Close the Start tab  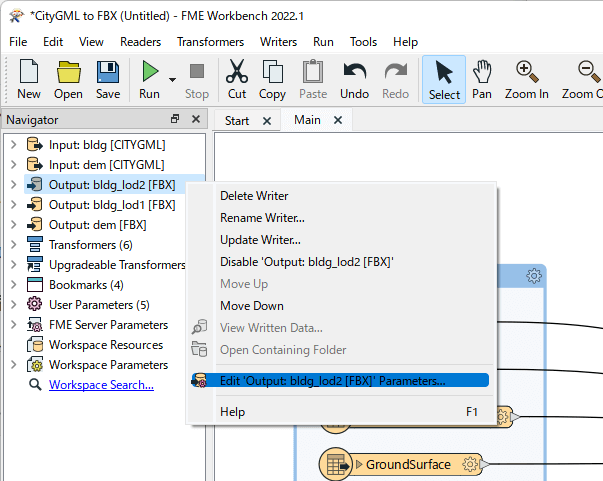(267, 121)
